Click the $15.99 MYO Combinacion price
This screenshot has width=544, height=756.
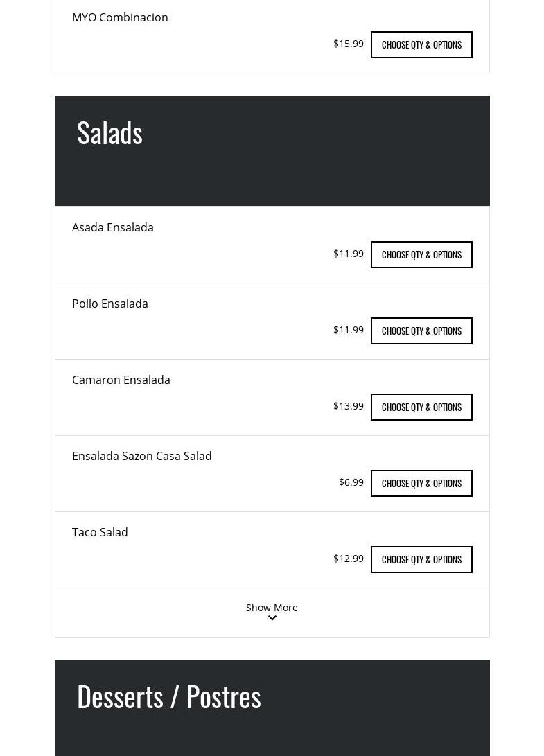pos(349,44)
